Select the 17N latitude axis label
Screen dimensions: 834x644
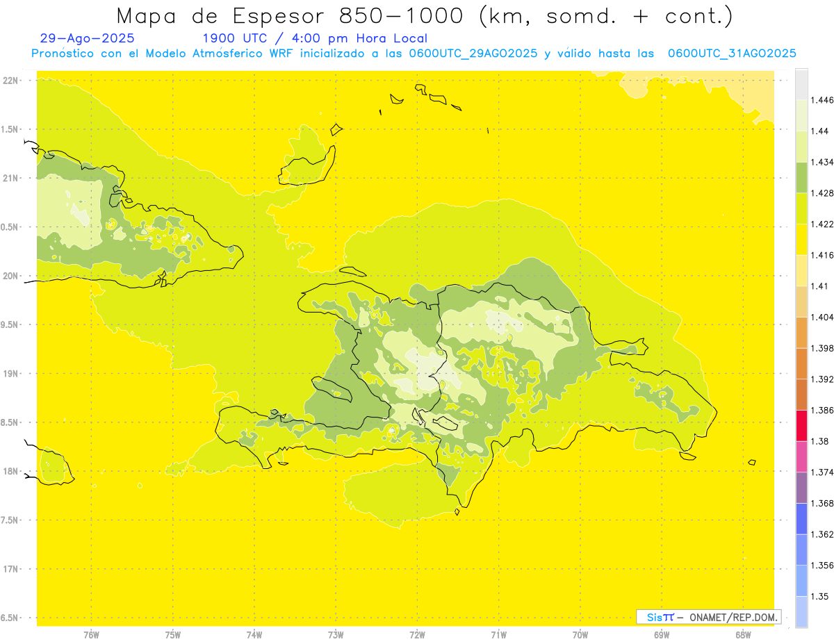click(x=10, y=568)
